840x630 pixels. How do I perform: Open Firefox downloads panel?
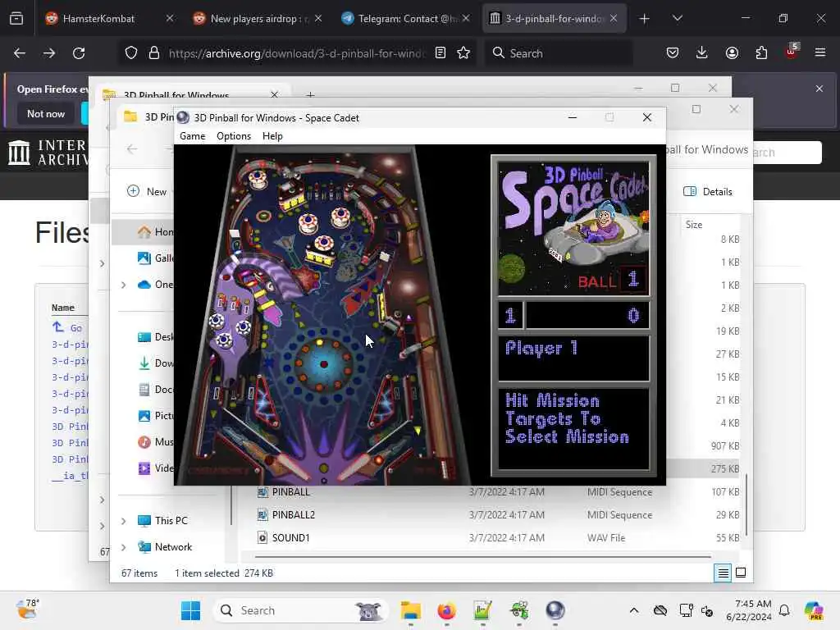(x=702, y=53)
